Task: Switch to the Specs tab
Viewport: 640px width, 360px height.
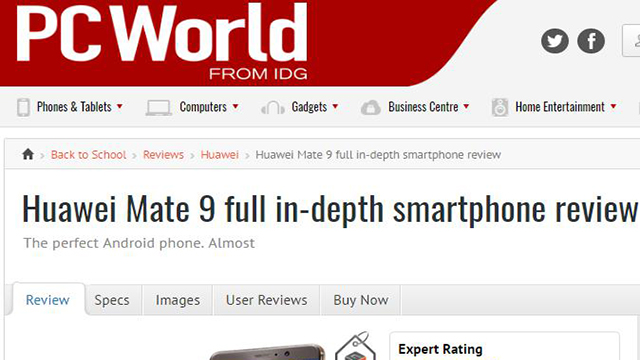Action: [x=112, y=300]
